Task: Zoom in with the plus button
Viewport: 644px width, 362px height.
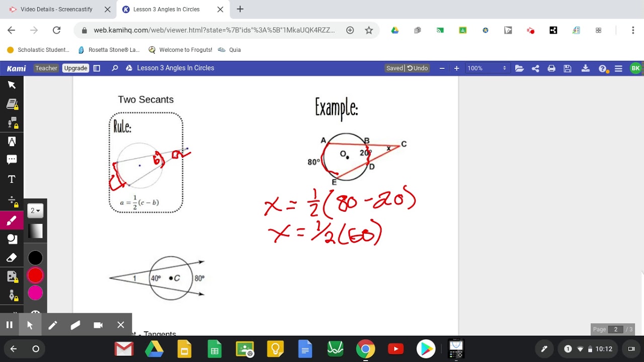Action: coord(456,68)
